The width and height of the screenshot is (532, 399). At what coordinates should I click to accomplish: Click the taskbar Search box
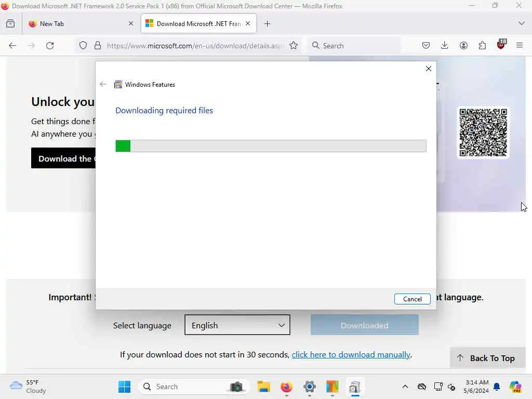(x=194, y=387)
